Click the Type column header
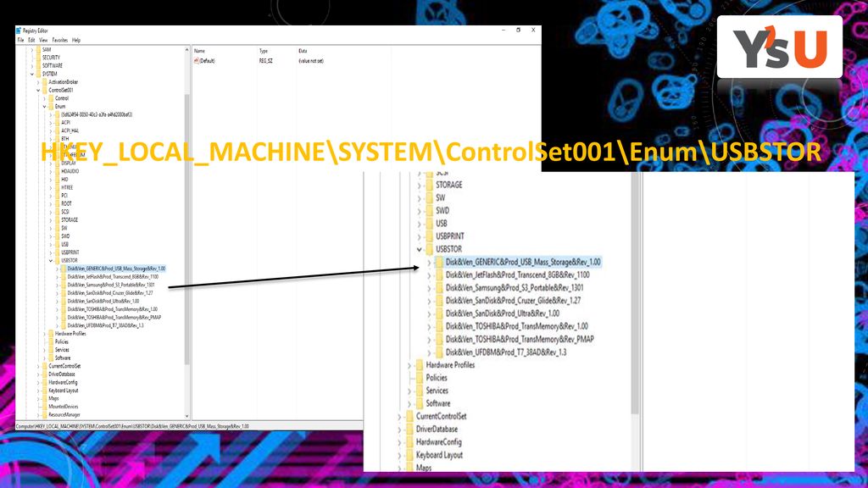868x488 pixels. [264, 51]
